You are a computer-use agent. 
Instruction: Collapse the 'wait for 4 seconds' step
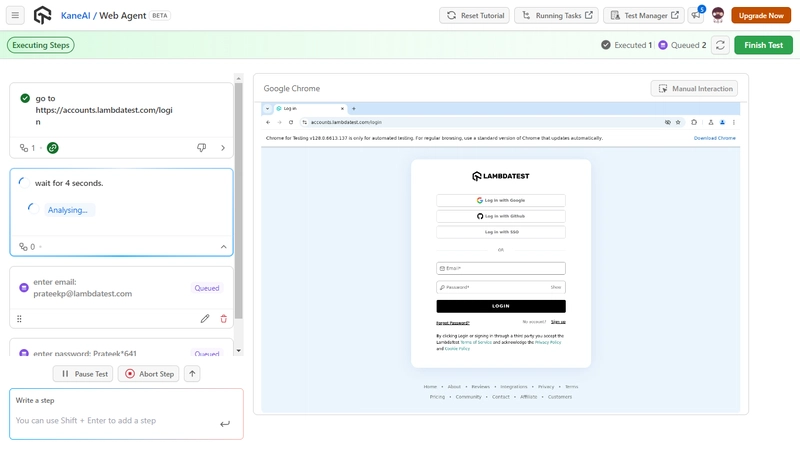coord(223,247)
